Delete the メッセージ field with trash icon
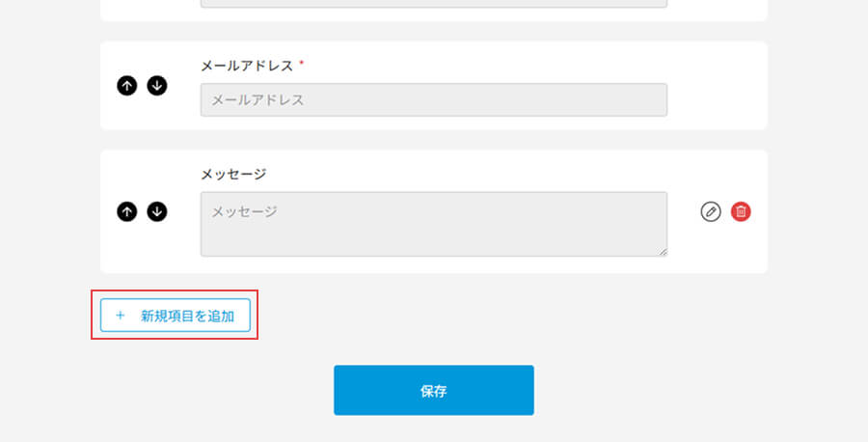The image size is (868, 442). click(741, 211)
